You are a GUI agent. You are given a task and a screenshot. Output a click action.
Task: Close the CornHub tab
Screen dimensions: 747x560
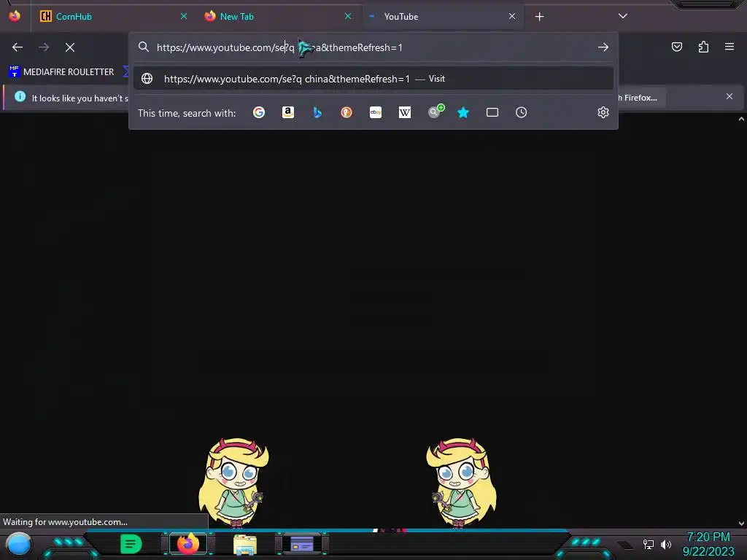pos(184,16)
